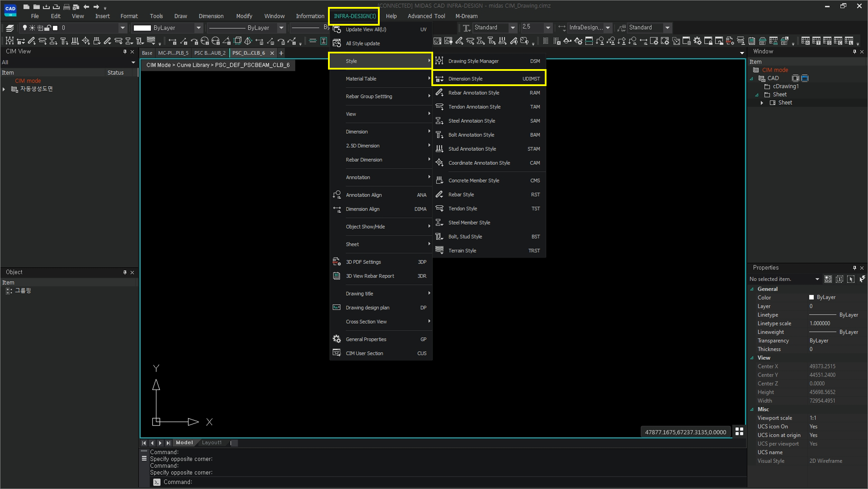Viewport: 868px width, 489px height.
Task: Click the 3D PDF Settings icon
Action: pos(337,262)
